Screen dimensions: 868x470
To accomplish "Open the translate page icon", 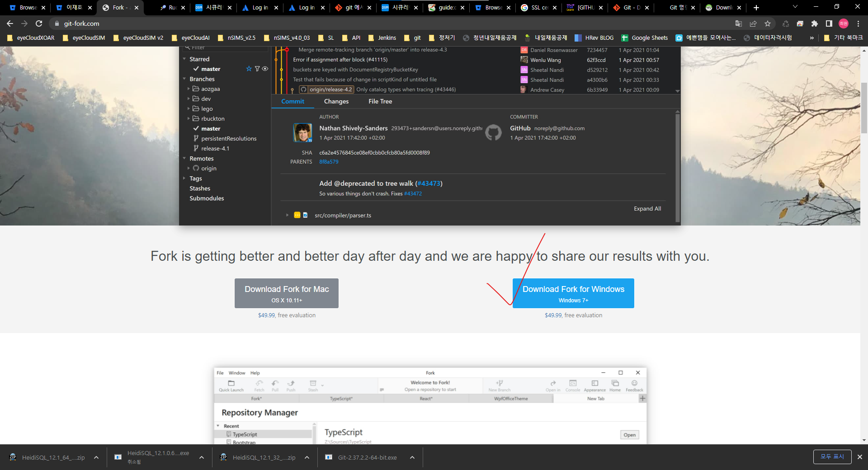I will (x=739, y=23).
